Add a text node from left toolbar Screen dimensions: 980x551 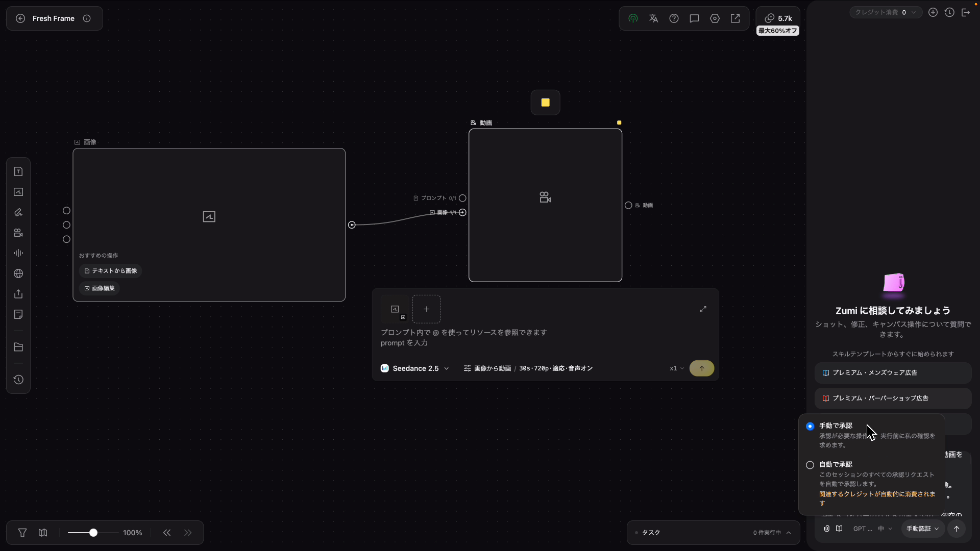click(x=18, y=171)
